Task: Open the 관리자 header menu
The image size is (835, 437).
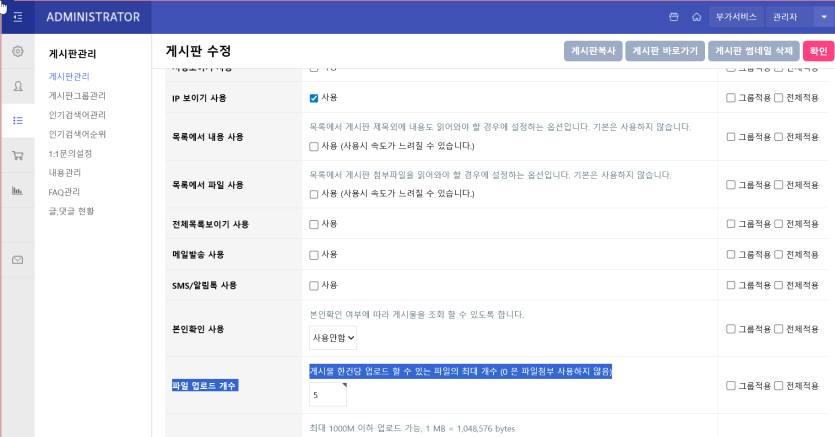Action: point(785,17)
